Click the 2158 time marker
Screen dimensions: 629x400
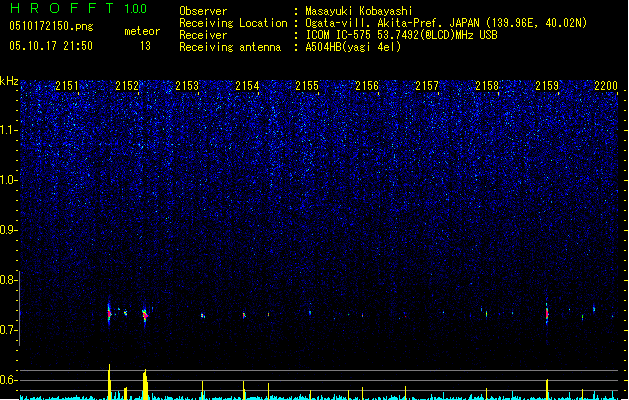(x=487, y=85)
